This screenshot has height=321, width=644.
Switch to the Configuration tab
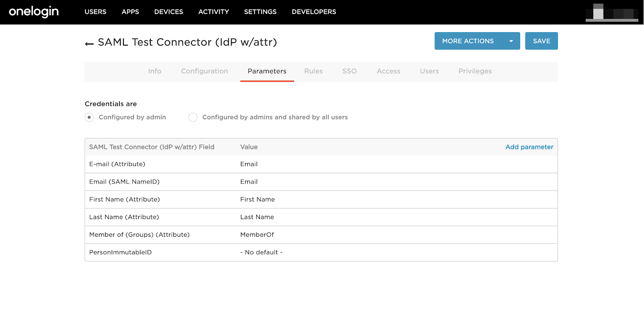204,71
